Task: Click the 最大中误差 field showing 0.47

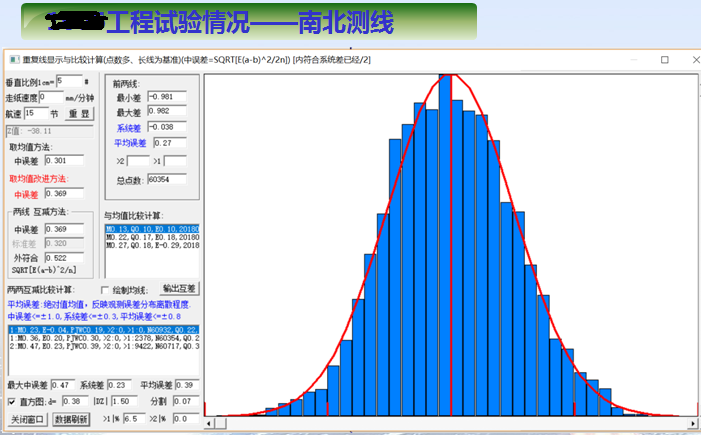Action: (x=63, y=385)
